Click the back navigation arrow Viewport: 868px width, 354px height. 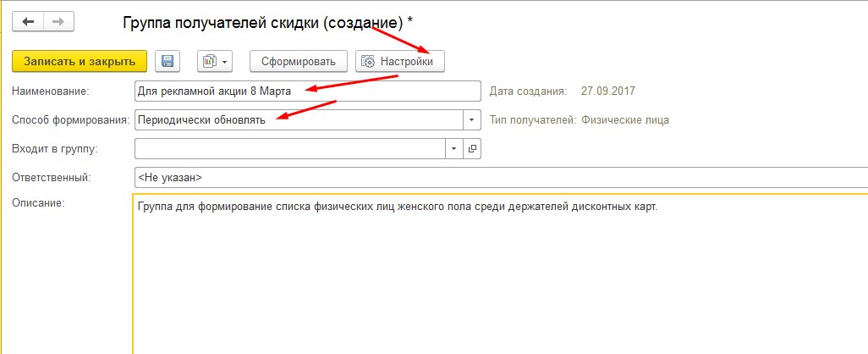pos(28,20)
